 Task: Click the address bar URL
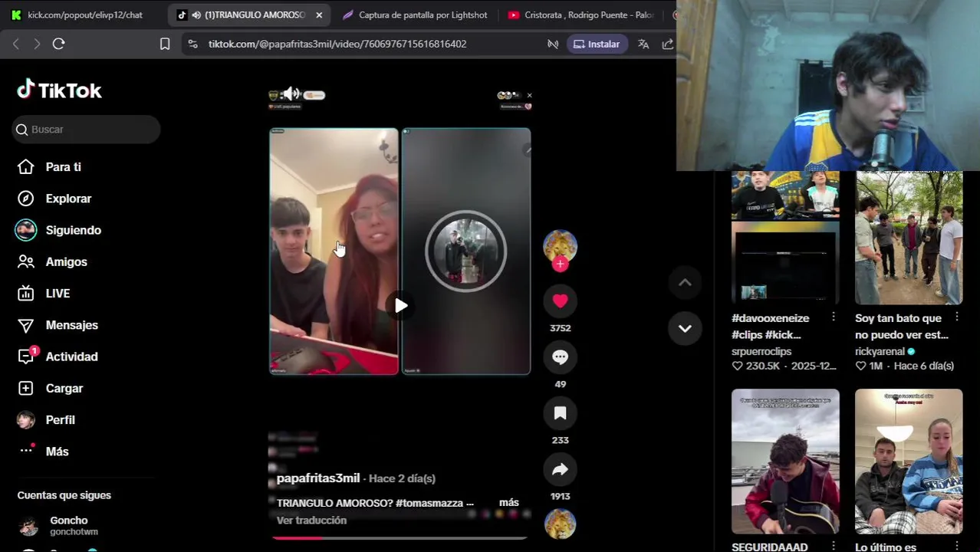click(337, 44)
